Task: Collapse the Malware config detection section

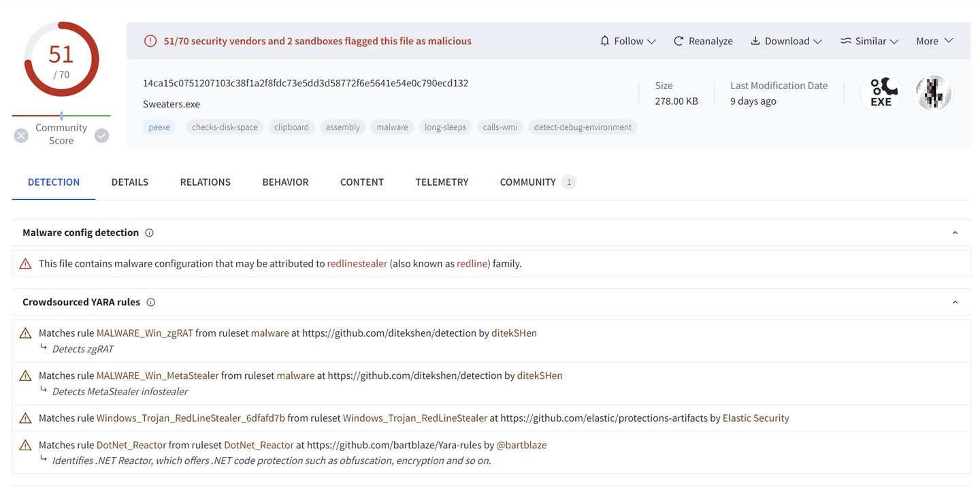Action: coord(955,233)
